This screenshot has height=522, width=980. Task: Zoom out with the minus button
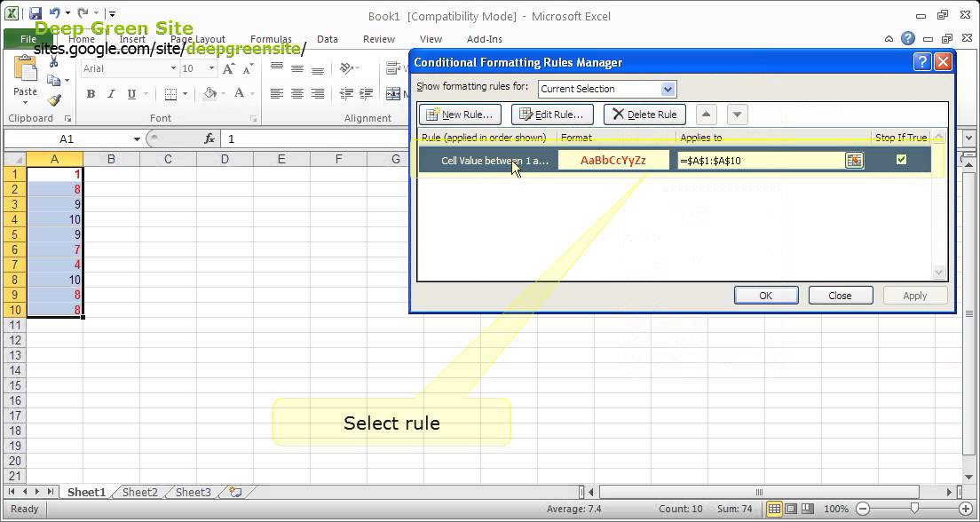point(863,509)
